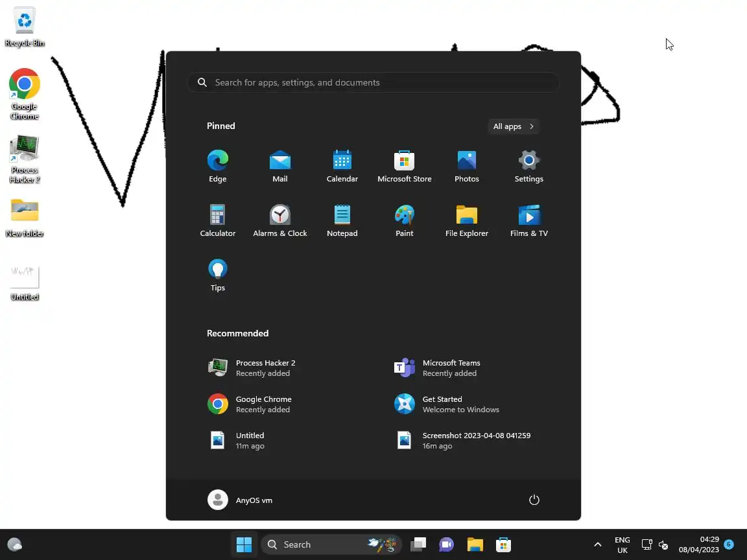Switch the ENG UK input language
Screen dimensions: 747x560
point(622,544)
